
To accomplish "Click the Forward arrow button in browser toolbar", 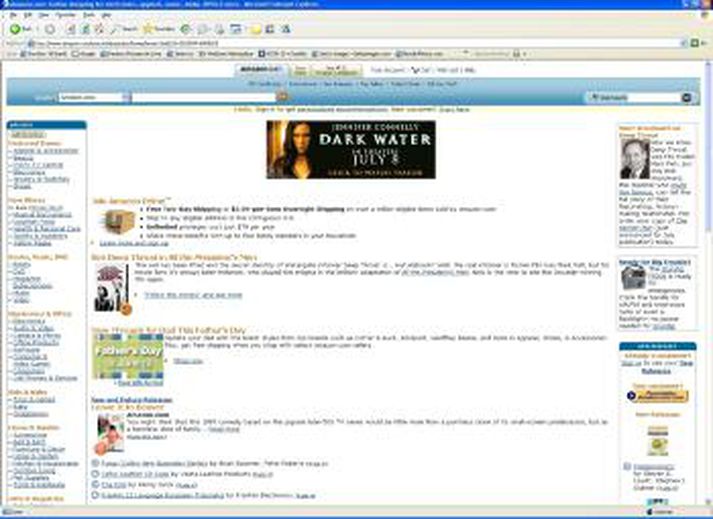I will click(x=50, y=29).
